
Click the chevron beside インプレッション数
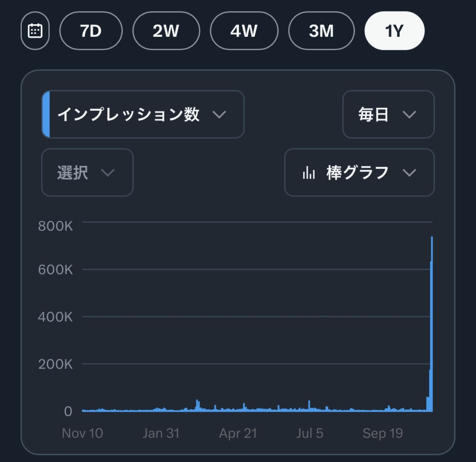pyautogui.click(x=219, y=114)
